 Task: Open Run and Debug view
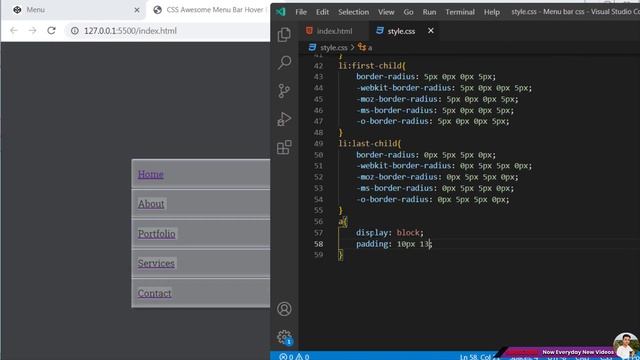pos(284,119)
